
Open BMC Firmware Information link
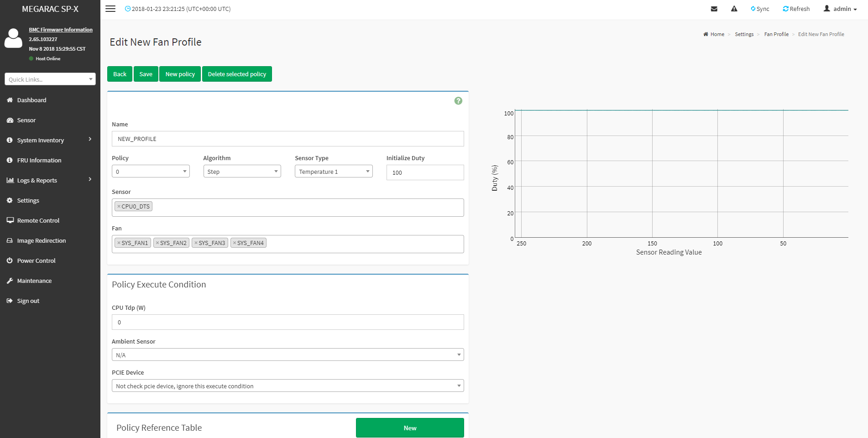coord(61,30)
